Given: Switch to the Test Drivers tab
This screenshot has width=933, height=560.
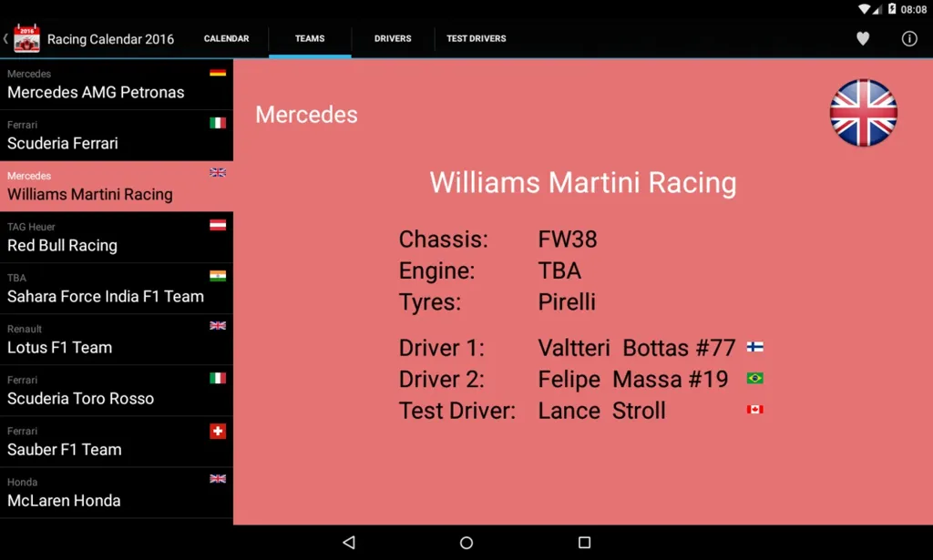Looking at the screenshot, I should [477, 38].
